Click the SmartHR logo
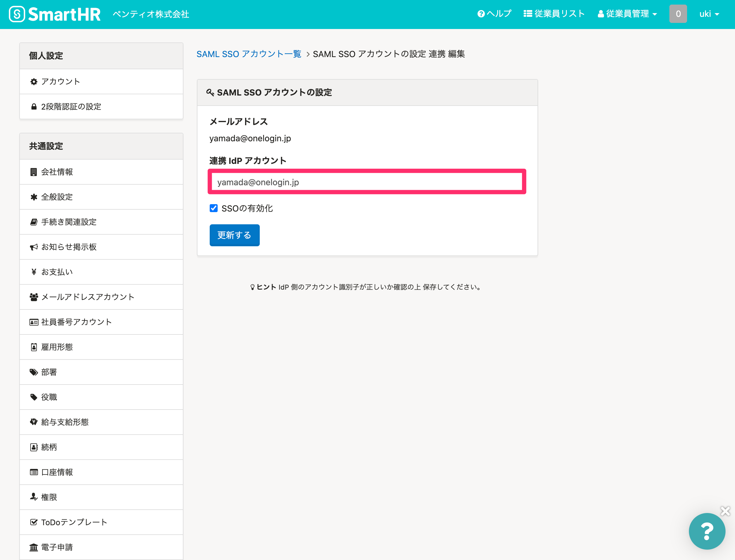735x560 pixels. tap(55, 14)
